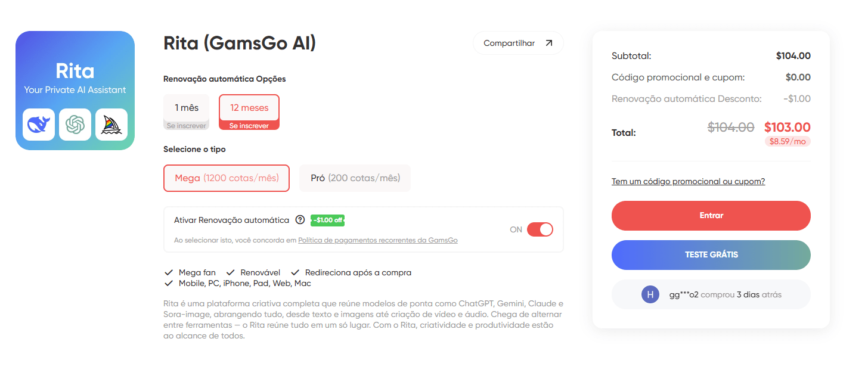Select the Pró 200 cotas plan
868x379 pixels.
tap(355, 178)
